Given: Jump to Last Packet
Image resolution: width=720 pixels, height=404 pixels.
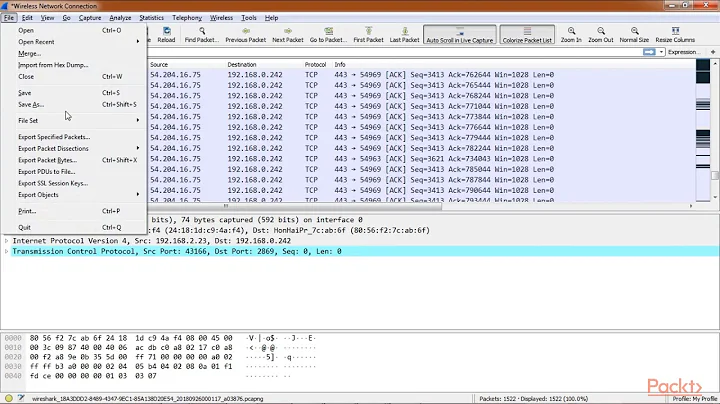Looking at the screenshot, I should [405, 34].
